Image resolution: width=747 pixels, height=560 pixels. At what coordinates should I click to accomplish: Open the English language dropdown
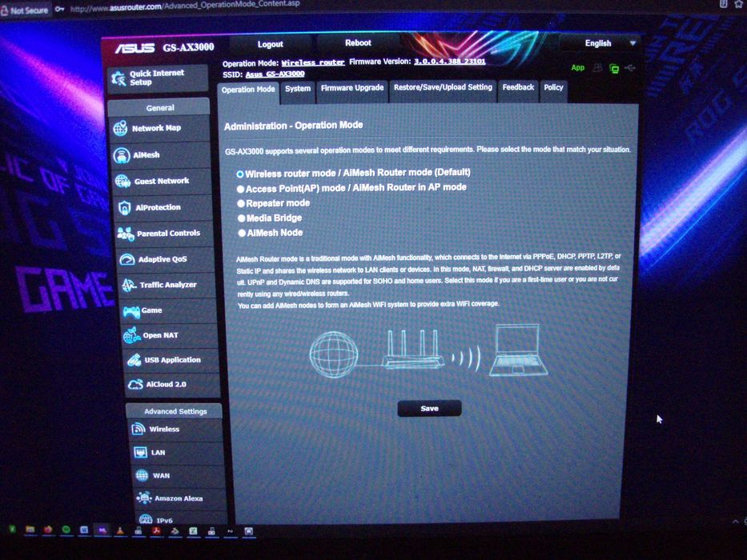[603, 43]
